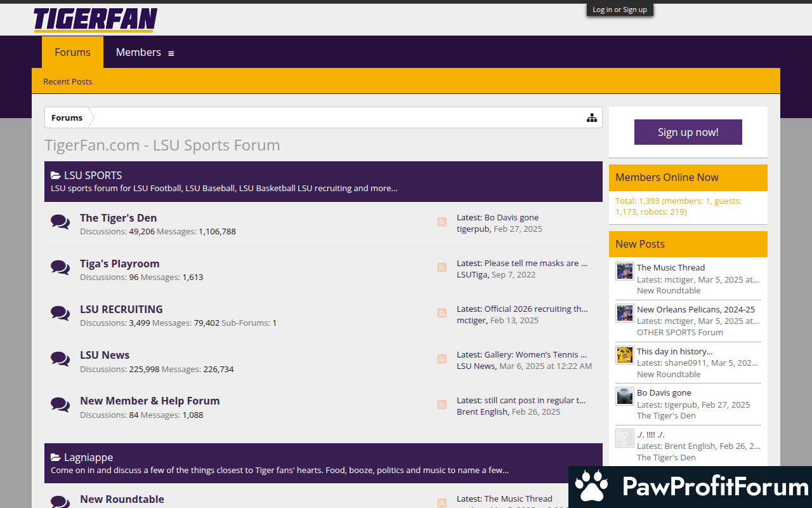Click RSS feed icon for LSU RECRUITING
Viewport: 812px width, 508px height.
point(442,313)
